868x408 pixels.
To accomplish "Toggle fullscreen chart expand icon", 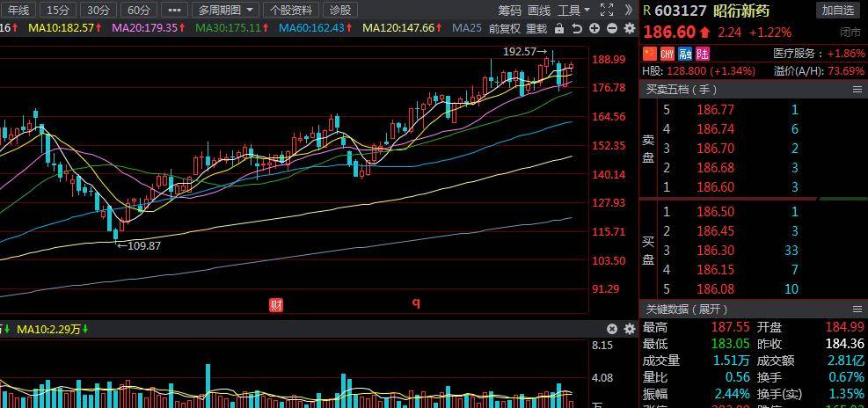I will (606, 10).
